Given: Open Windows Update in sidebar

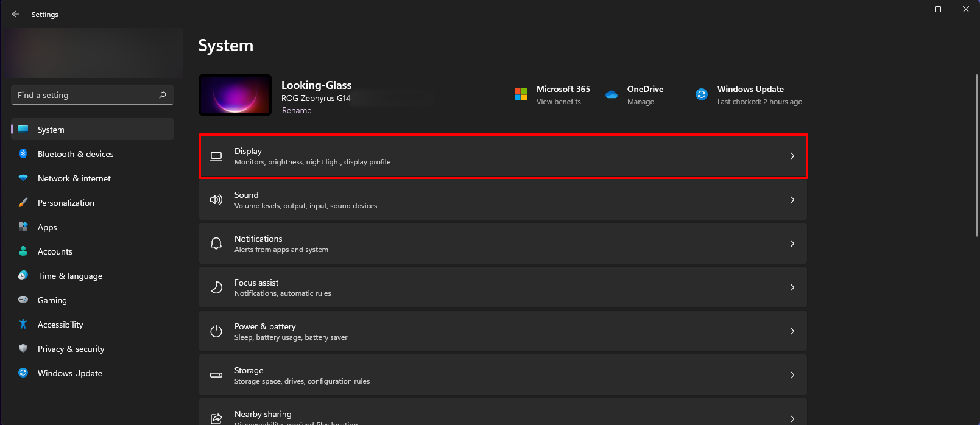Looking at the screenshot, I should coord(93,373).
